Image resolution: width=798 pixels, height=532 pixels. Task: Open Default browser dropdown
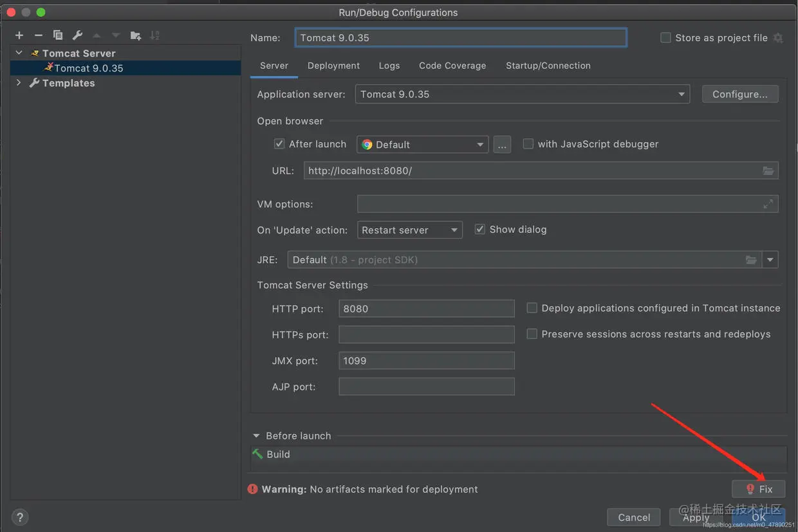coord(423,144)
